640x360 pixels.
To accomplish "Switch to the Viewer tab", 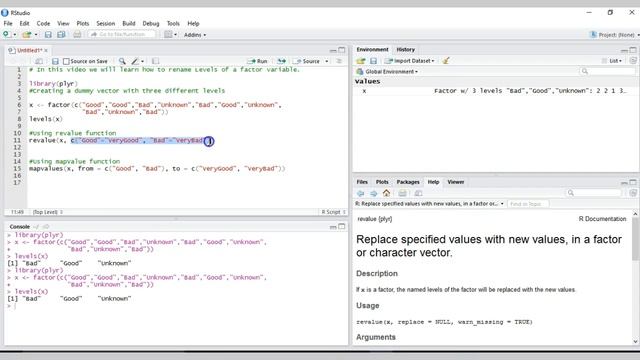I will pyautogui.click(x=456, y=182).
